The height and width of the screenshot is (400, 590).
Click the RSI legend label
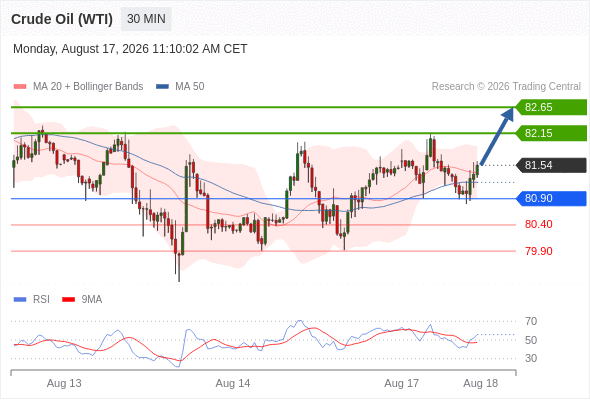(x=41, y=300)
